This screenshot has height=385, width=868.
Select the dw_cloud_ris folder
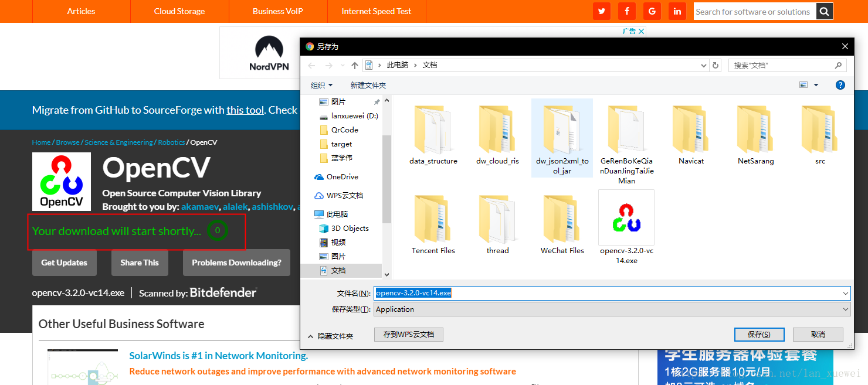[497, 136]
